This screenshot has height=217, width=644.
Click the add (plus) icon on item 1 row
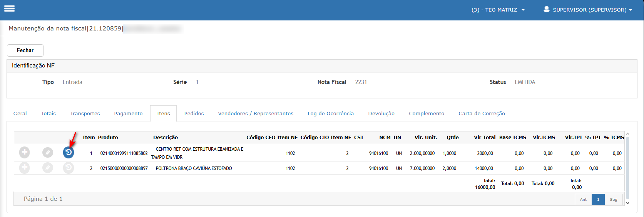24,153
